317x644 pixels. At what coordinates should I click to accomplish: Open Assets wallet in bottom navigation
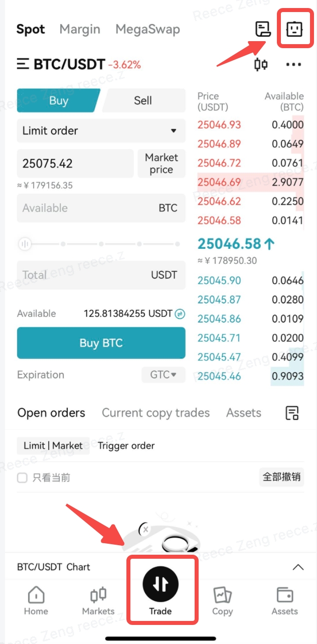pyautogui.click(x=284, y=601)
